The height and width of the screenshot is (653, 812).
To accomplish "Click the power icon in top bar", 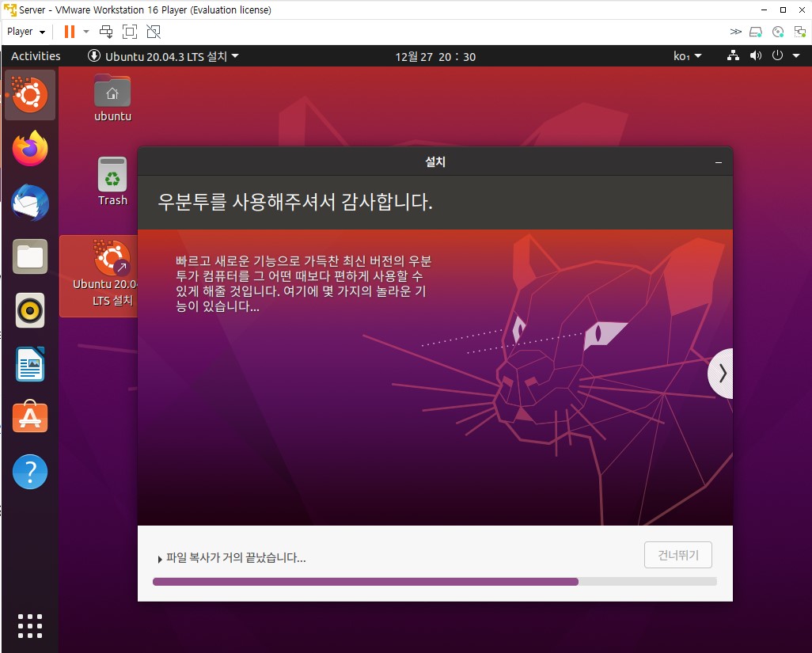I will (777, 55).
